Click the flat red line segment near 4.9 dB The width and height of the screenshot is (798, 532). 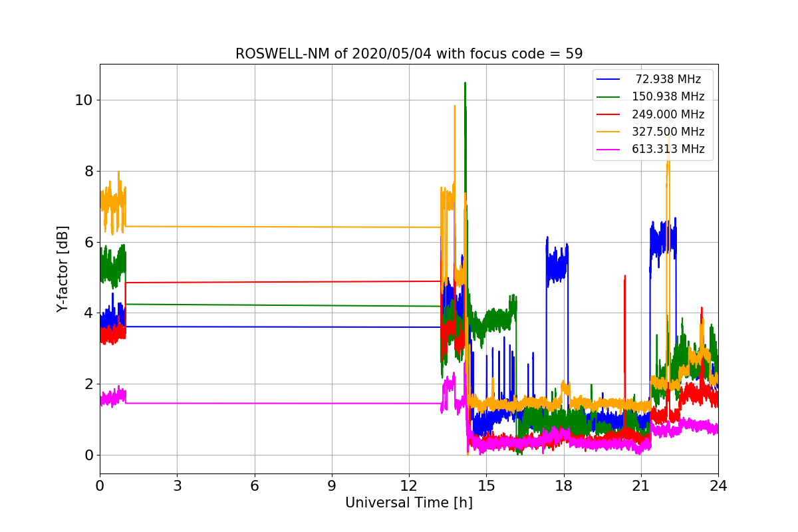click(283, 282)
